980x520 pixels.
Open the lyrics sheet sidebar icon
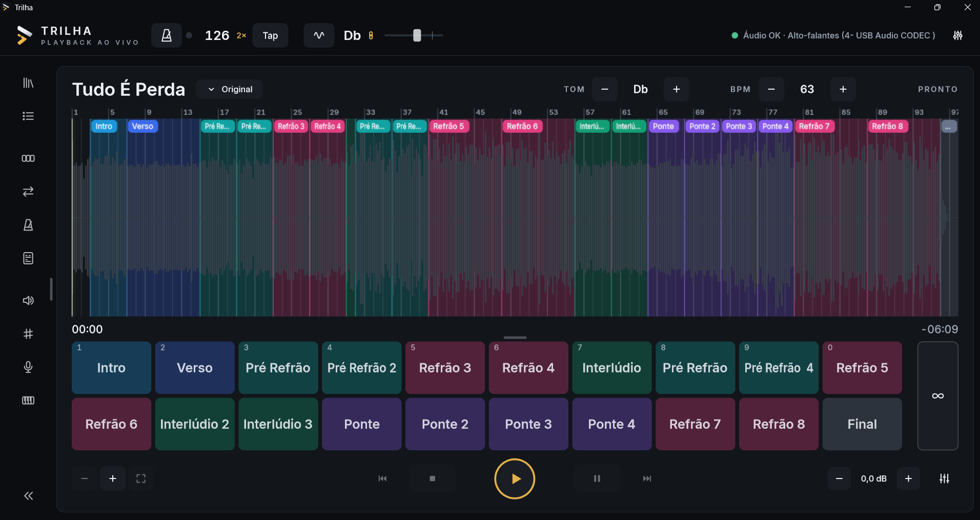[x=28, y=258]
